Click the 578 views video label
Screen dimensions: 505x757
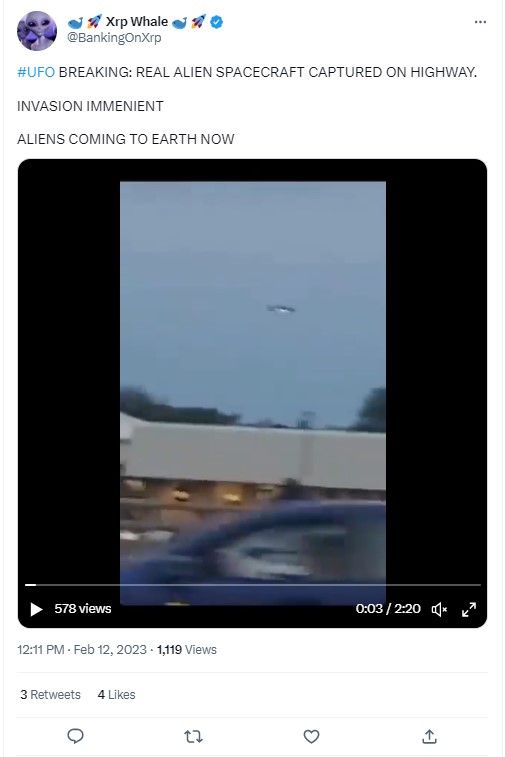tap(83, 608)
